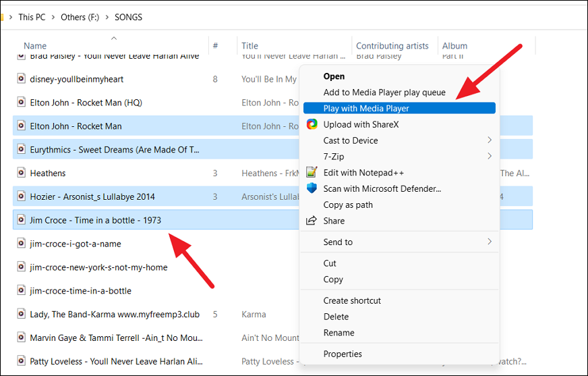Screen dimensions: 588x376
Task: Open the breadcrumb chevron after This PC
Action: pos(53,18)
